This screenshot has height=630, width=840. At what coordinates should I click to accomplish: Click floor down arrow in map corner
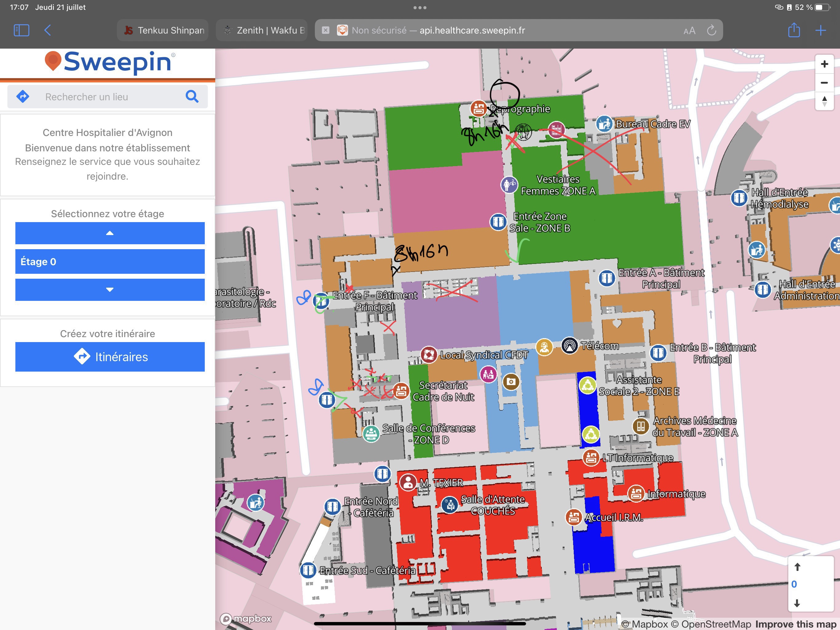(797, 603)
